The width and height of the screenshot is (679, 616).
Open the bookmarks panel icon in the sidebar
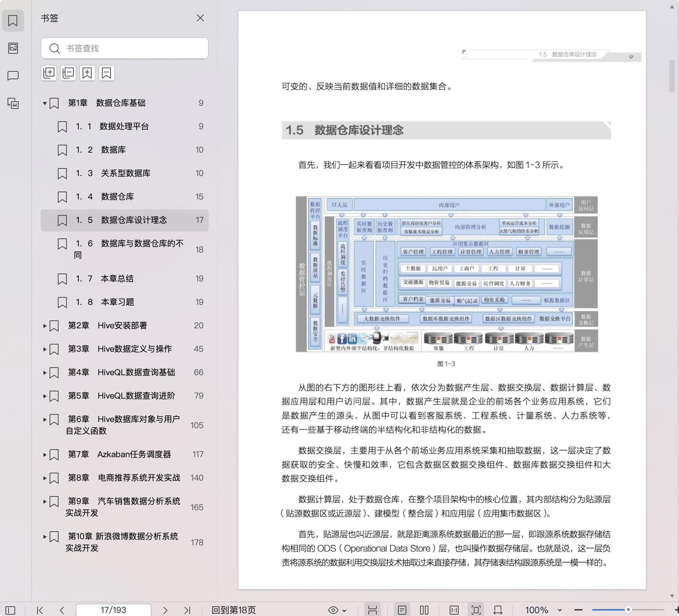click(13, 21)
